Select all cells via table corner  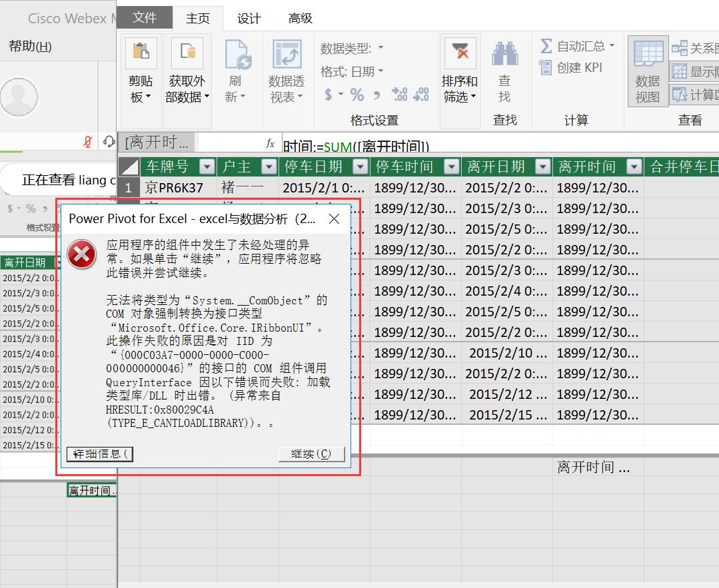129,167
